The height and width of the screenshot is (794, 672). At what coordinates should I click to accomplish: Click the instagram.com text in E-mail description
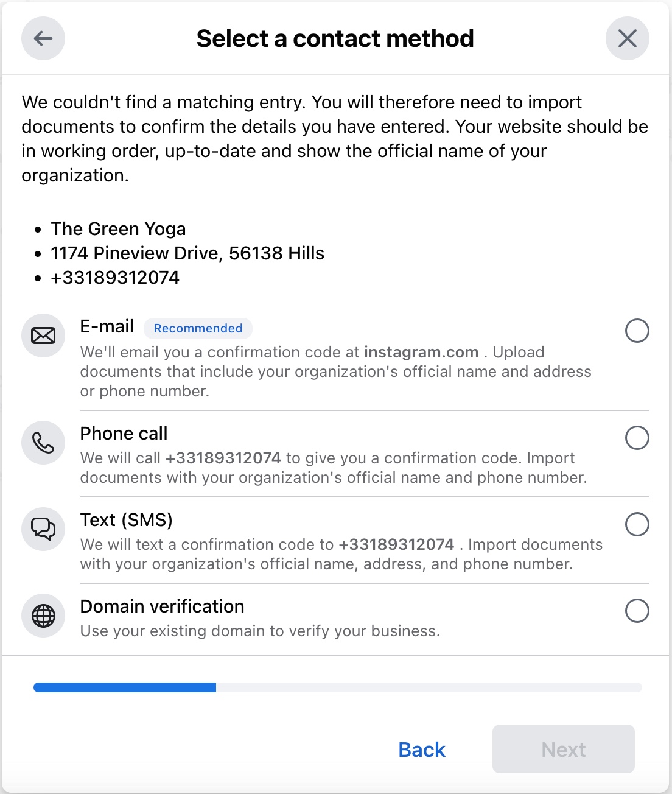(421, 353)
